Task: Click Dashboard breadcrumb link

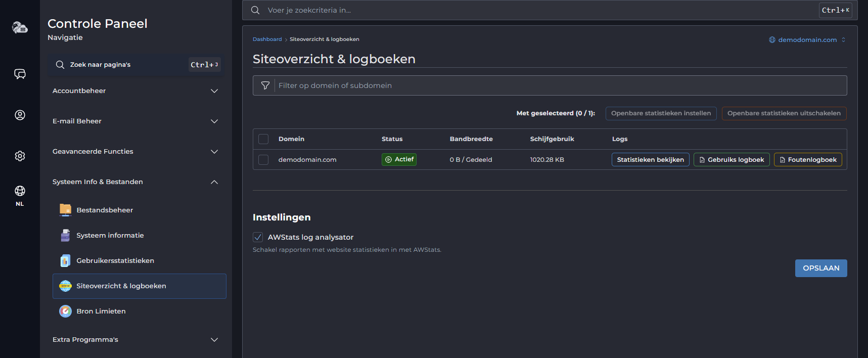Action: (267, 39)
